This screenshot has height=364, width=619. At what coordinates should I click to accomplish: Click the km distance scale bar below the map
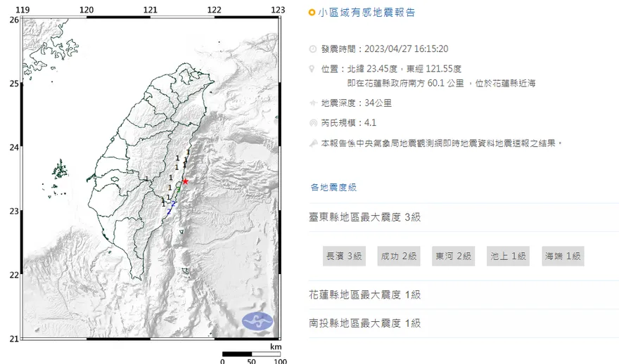tap(251, 354)
